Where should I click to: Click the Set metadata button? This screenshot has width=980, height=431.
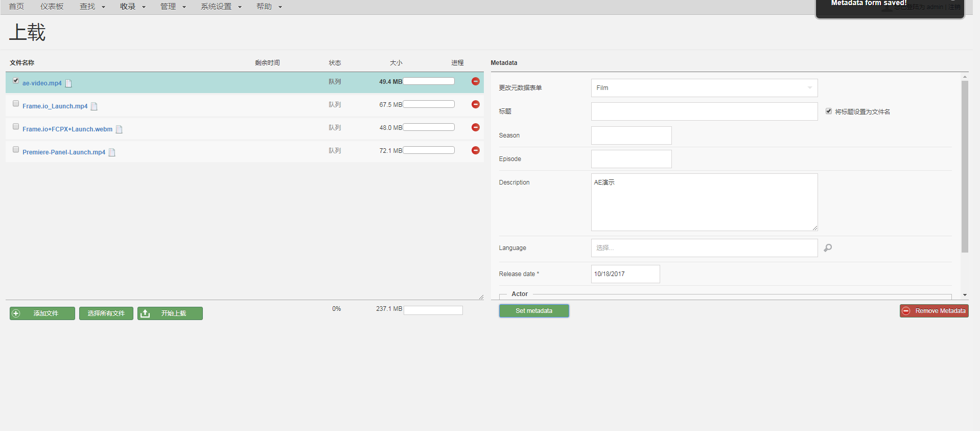coord(534,311)
